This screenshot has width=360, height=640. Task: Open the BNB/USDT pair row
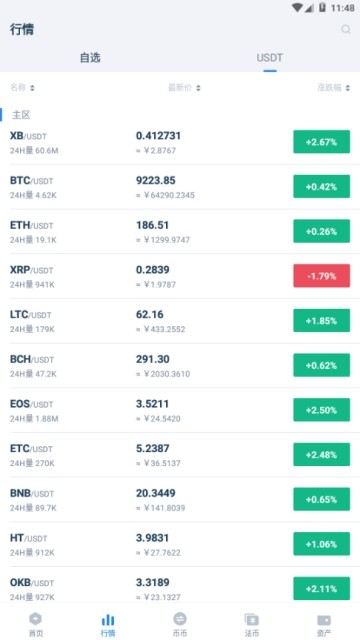(180, 500)
